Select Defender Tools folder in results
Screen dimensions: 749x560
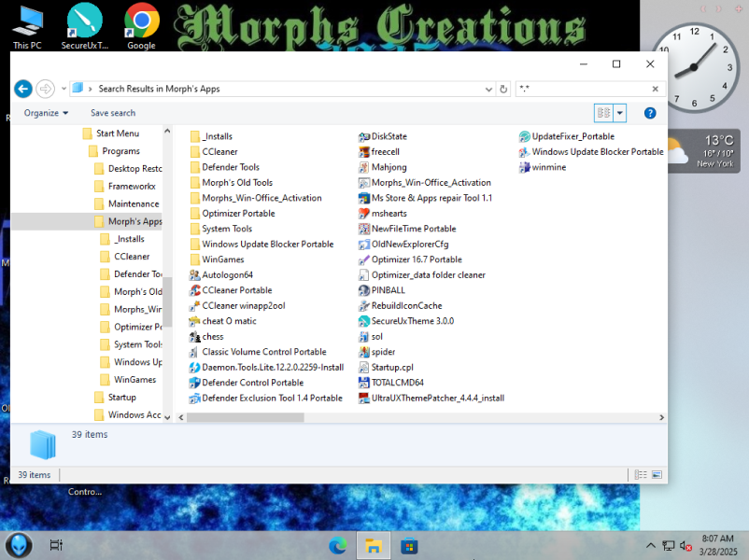(x=224, y=167)
